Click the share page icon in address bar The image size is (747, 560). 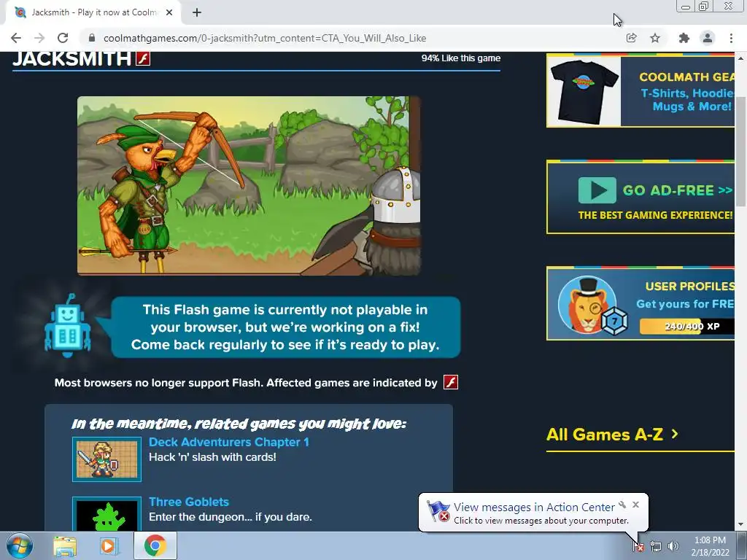tap(632, 38)
